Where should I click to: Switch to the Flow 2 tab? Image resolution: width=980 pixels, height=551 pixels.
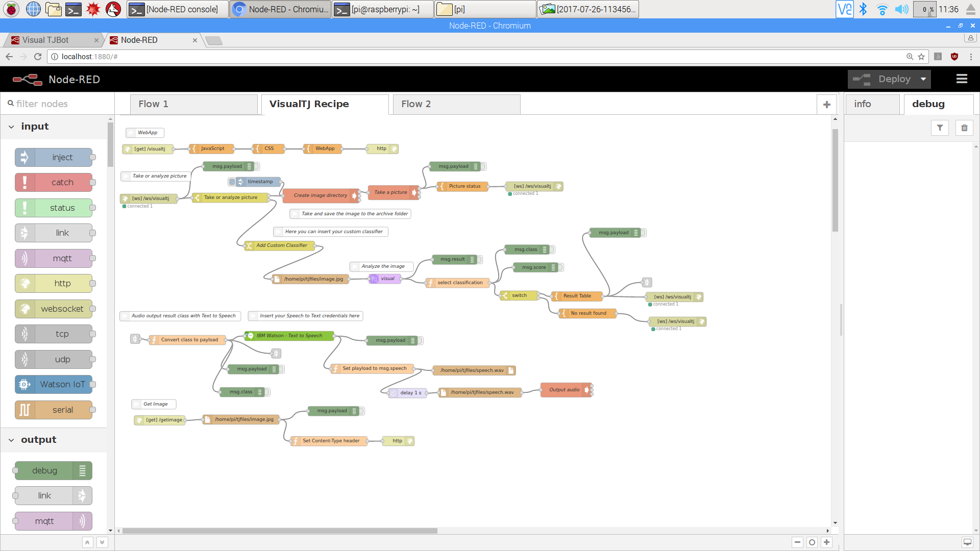(416, 104)
